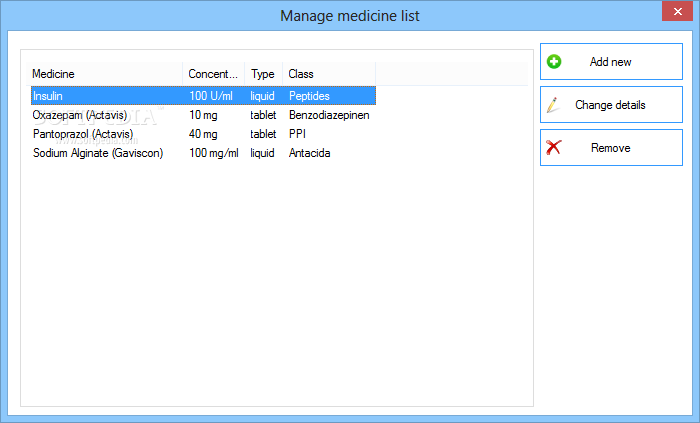Click the 10 mg concentration cell
Screen dimensions: 700x423
[203, 115]
